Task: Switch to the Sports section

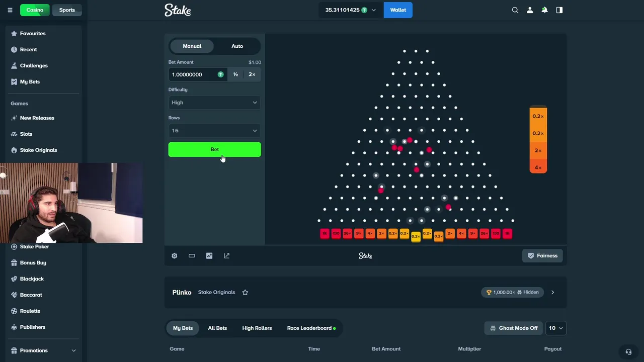Action: click(67, 10)
